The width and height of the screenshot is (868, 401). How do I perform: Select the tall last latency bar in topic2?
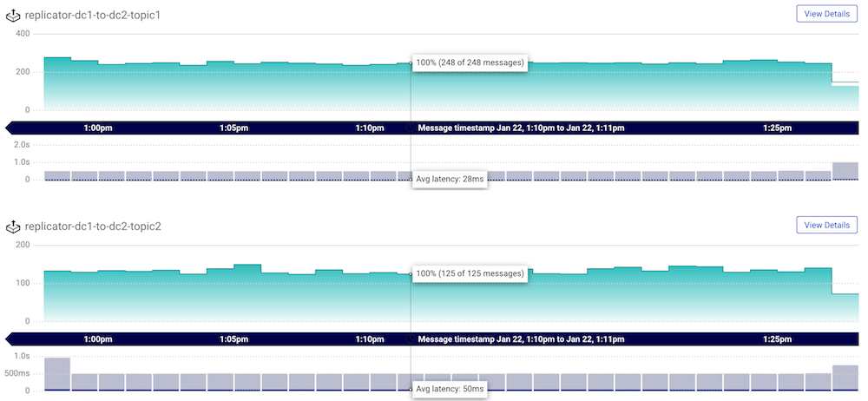[x=845, y=378]
